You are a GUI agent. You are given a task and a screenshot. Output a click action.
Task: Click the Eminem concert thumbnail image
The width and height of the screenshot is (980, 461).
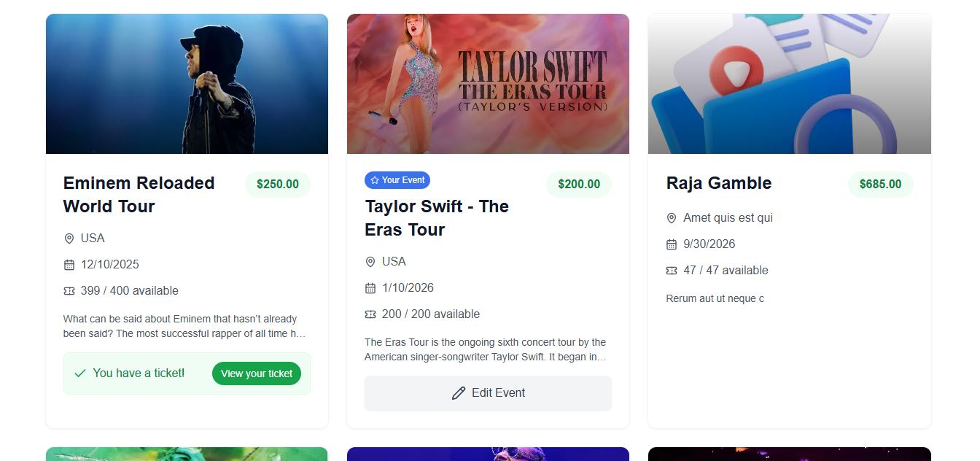187,84
